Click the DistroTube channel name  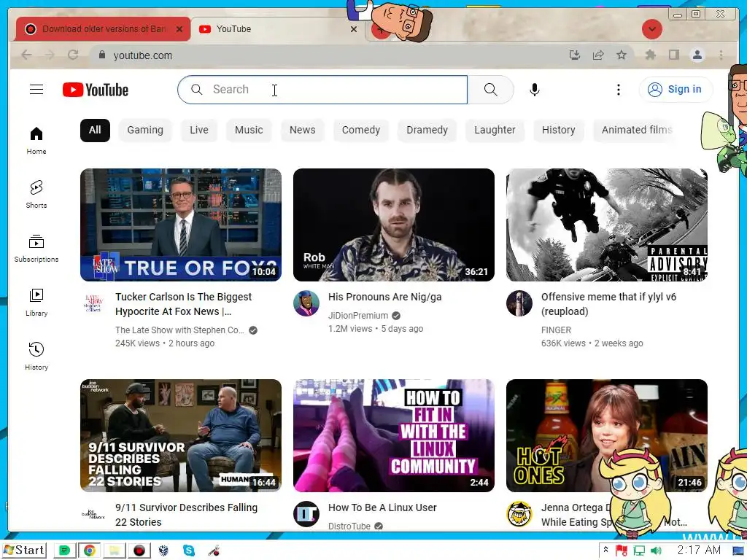(349, 526)
